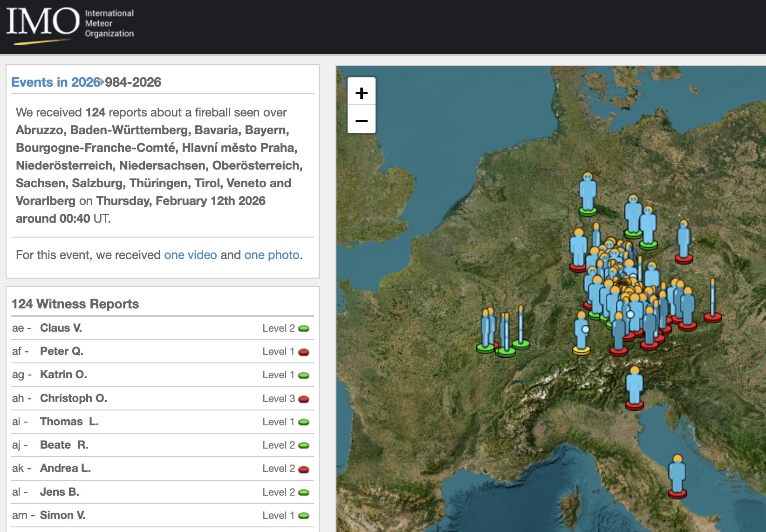Open the Events in 2026 breadcrumb link
Screen dimensions: 766x532
coord(55,82)
